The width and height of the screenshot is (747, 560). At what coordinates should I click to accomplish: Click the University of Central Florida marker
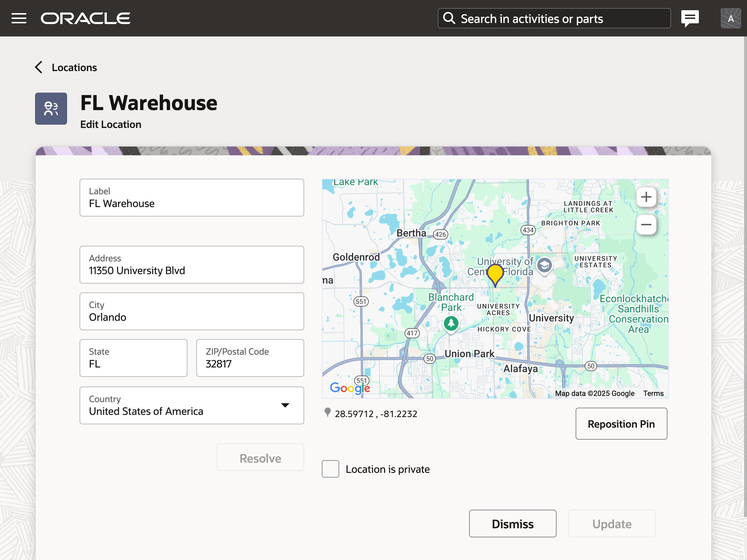point(545,265)
